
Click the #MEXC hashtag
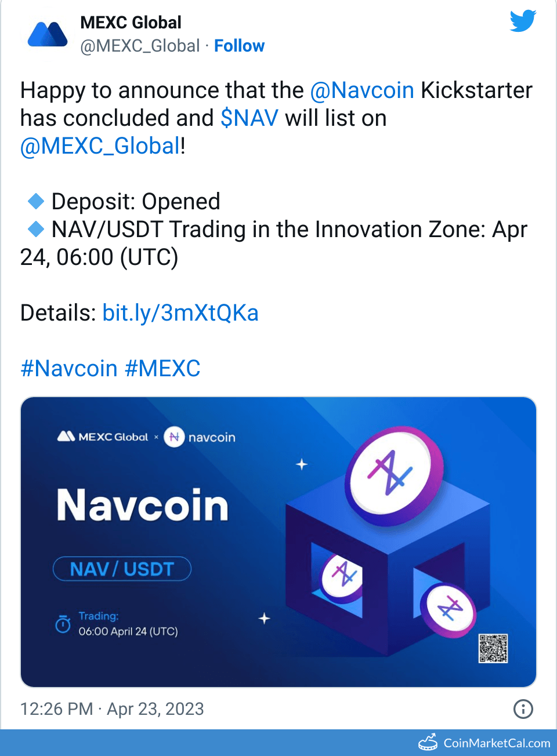[162, 369]
